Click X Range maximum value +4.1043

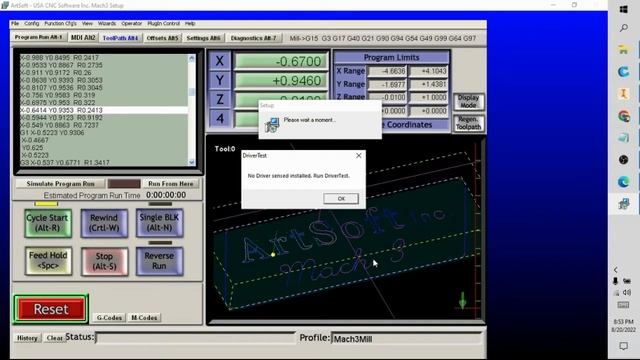click(429, 71)
